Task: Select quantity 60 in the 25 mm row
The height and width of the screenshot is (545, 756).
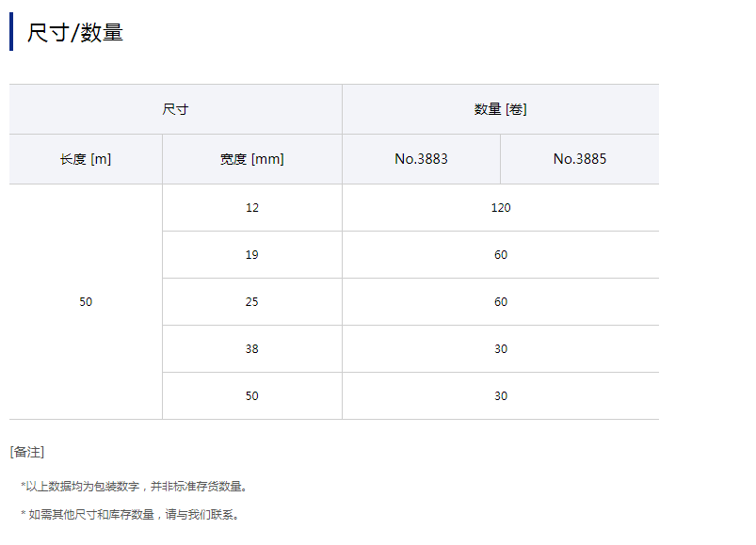Action: (x=500, y=302)
